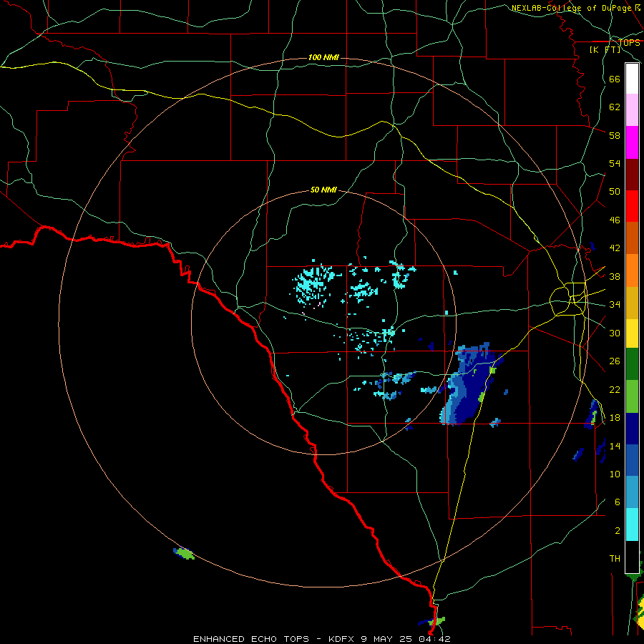This screenshot has height=644, width=644.
Task: Click the legend value '10'
Action: (x=615, y=474)
